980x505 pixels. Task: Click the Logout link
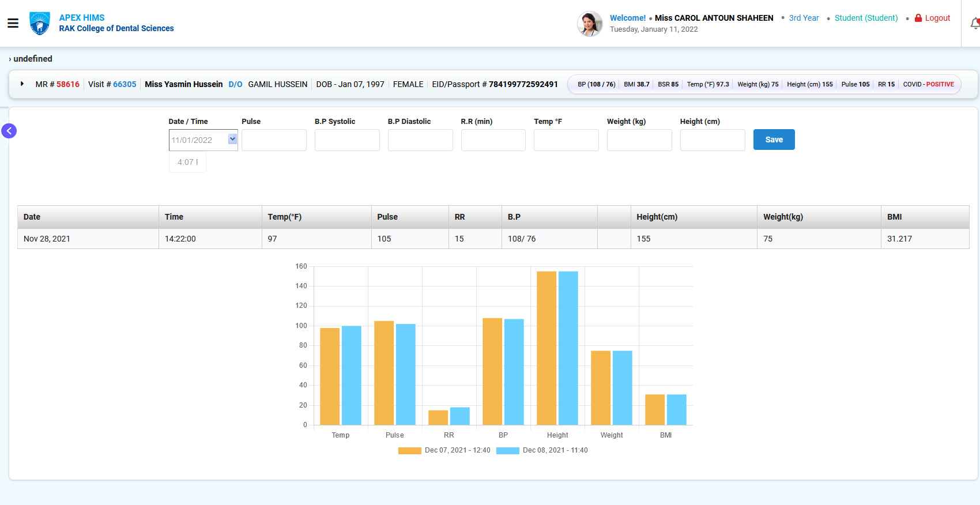(x=937, y=18)
